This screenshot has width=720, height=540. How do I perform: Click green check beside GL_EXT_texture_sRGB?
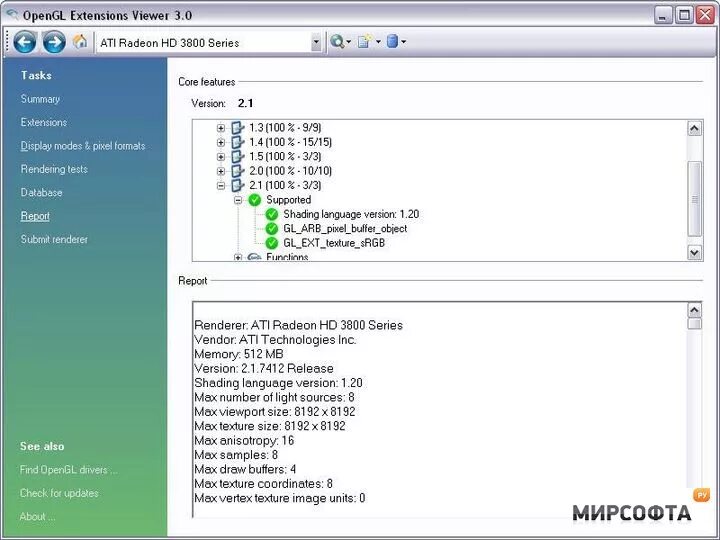(x=272, y=243)
